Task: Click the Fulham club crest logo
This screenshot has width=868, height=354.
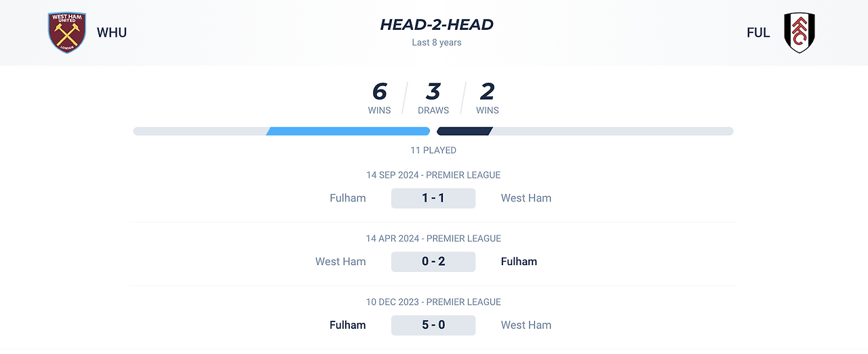Action: pos(800,33)
